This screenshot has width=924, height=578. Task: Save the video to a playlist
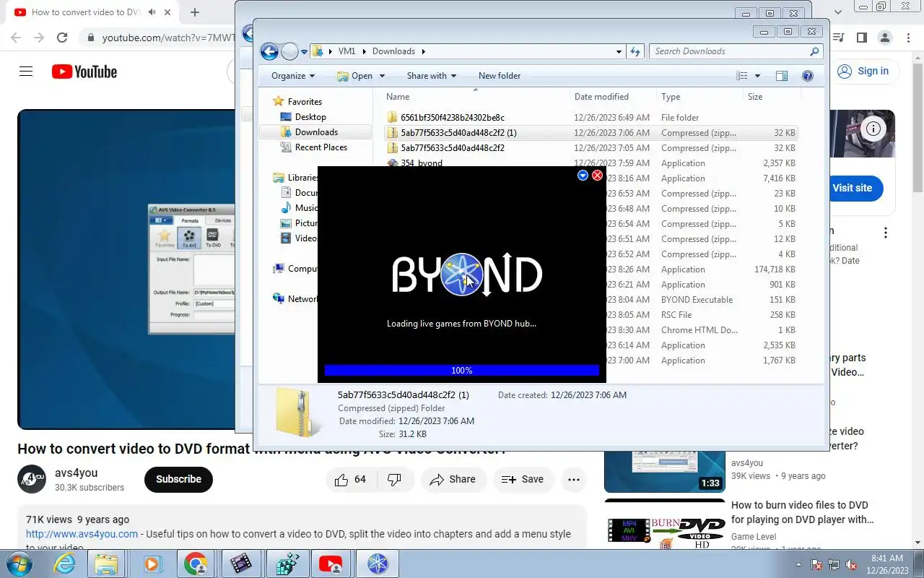pos(523,479)
